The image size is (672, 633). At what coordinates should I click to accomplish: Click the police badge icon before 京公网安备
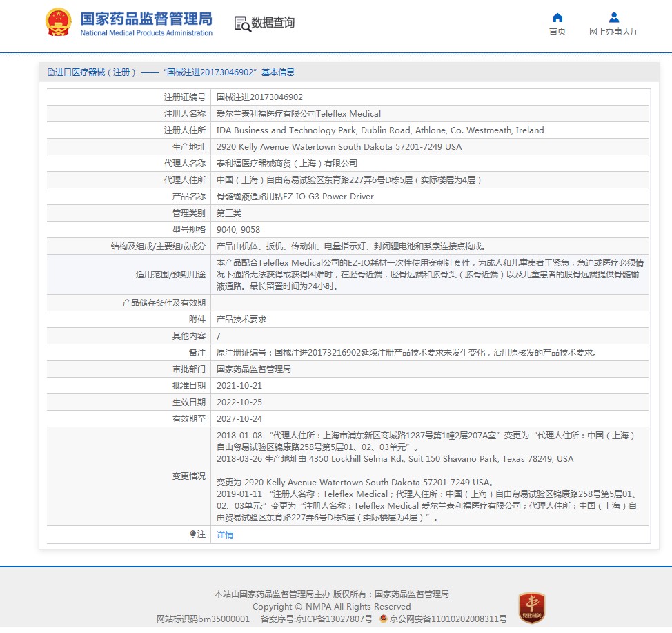click(x=384, y=619)
